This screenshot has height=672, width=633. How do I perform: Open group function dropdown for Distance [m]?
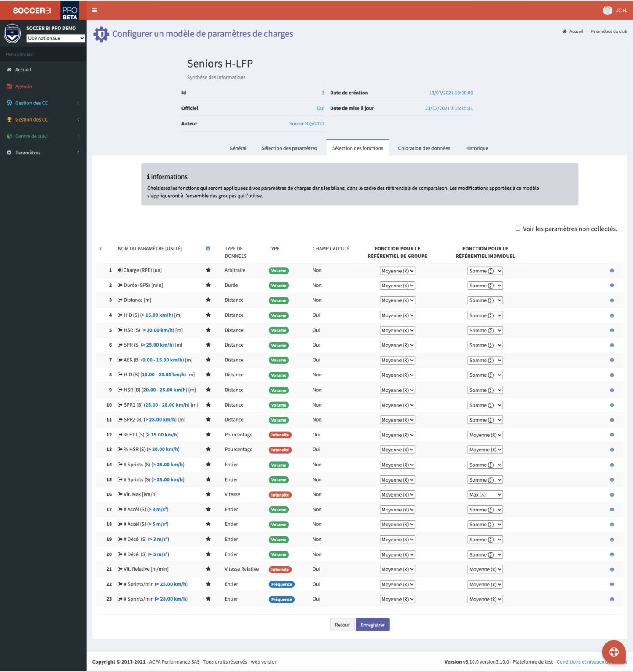[397, 300]
